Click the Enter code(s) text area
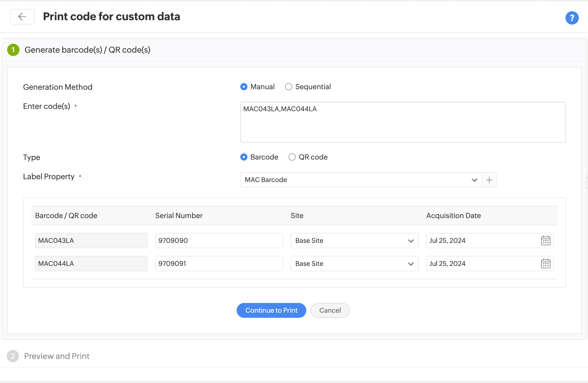The width and height of the screenshot is (588, 383). pos(403,122)
